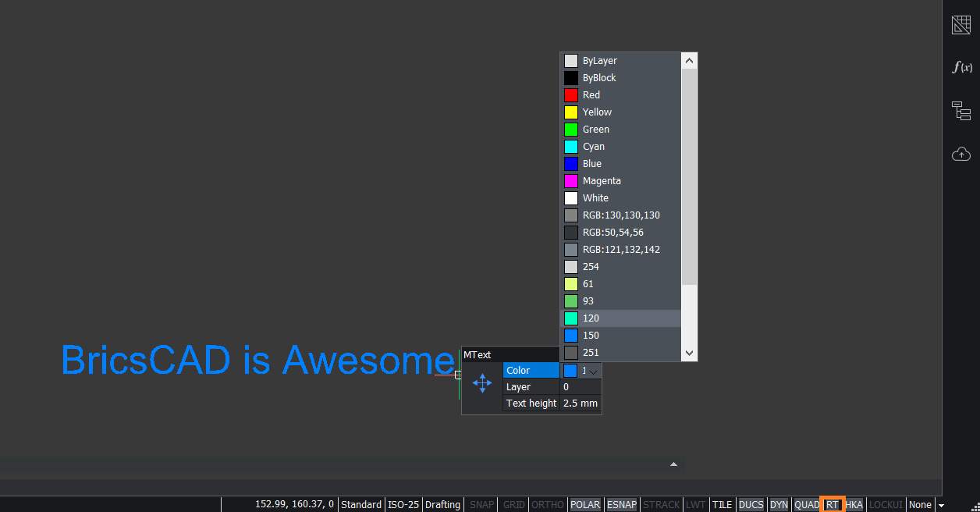Open the Structure panel icon in sidebar

(x=961, y=110)
